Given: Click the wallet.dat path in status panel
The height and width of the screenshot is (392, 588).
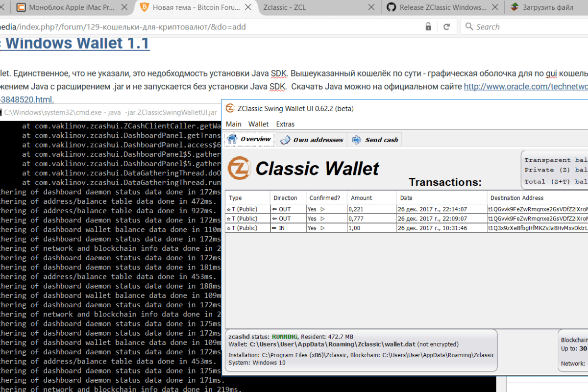Looking at the screenshot, I should tap(333, 344).
